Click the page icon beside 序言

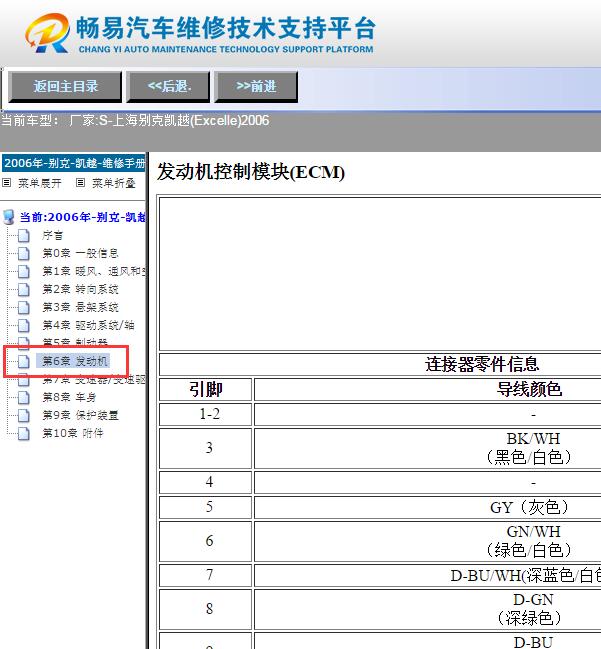click(24, 236)
